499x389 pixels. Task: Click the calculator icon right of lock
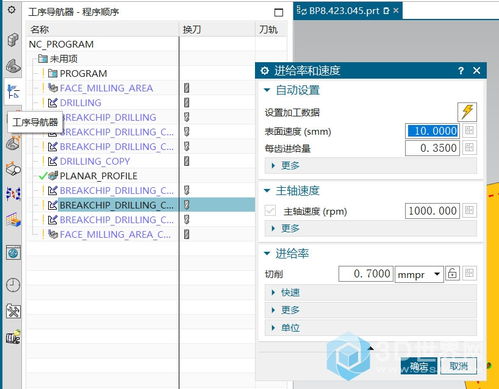[x=469, y=273]
